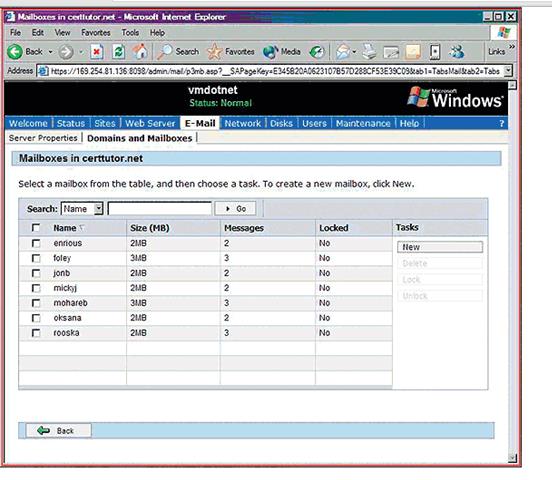
Task: Click the Lock task button
Action: (440, 280)
